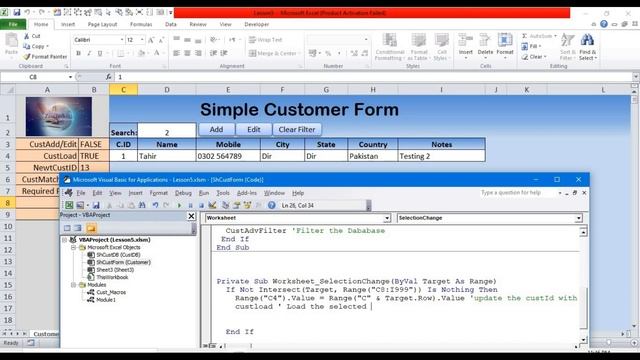This screenshot has width=640, height=360.
Task: Click the Clear Filter button
Action: click(x=297, y=129)
